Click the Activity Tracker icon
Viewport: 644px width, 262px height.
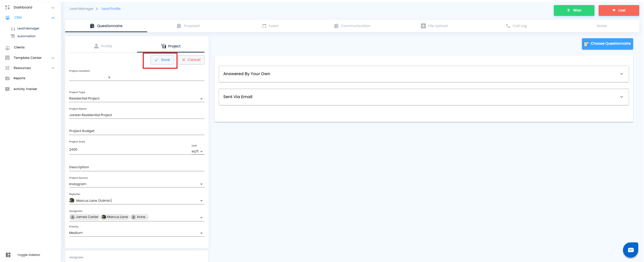(x=7, y=89)
